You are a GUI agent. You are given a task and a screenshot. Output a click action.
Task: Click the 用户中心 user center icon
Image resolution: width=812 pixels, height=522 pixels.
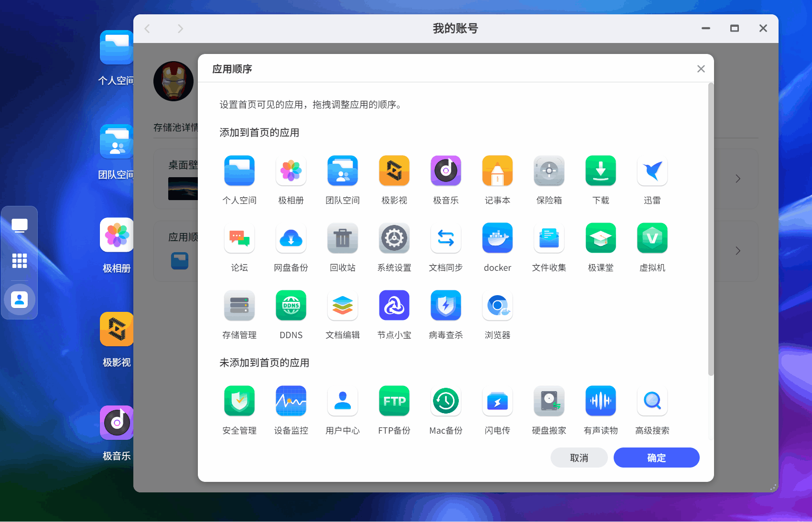tap(343, 401)
